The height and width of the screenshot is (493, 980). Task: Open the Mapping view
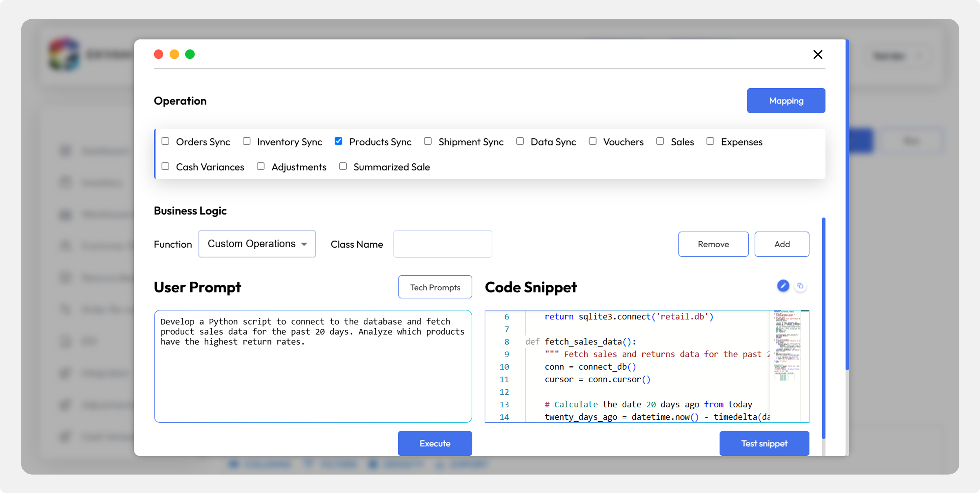786,100
